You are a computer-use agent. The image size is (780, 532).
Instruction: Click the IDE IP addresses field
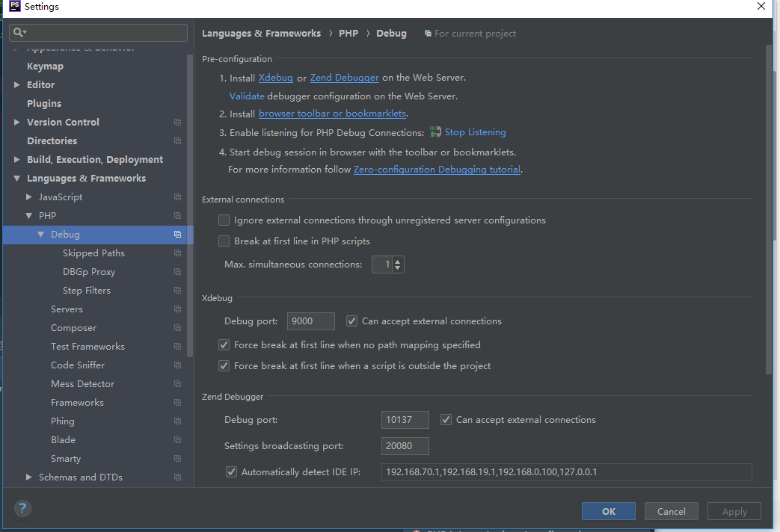click(x=567, y=471)
